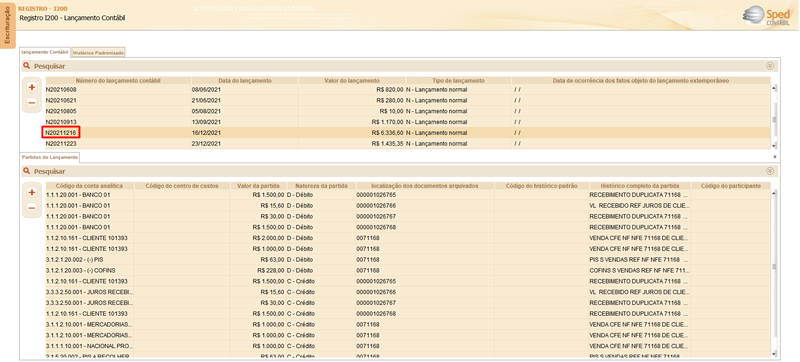Click the Pesquisar label in the Partidas panel
This screenshot has height=362, width=800.
49,171
